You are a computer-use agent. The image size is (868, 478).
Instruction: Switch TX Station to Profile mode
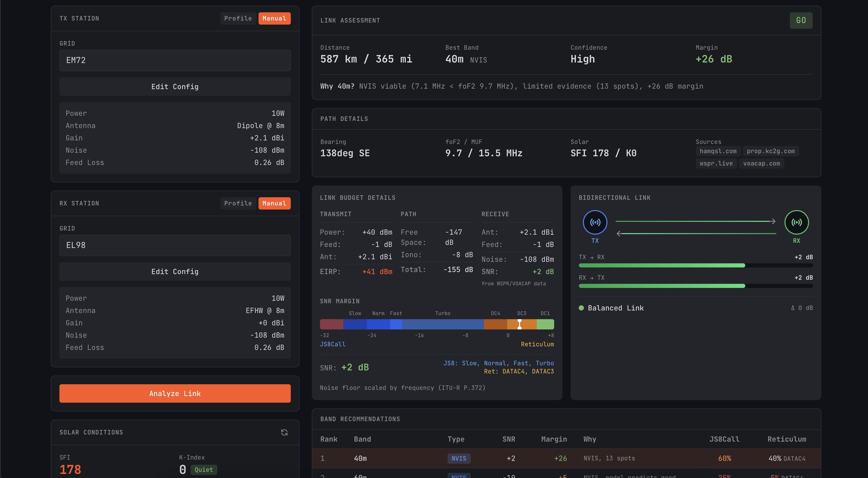[238, 18]
